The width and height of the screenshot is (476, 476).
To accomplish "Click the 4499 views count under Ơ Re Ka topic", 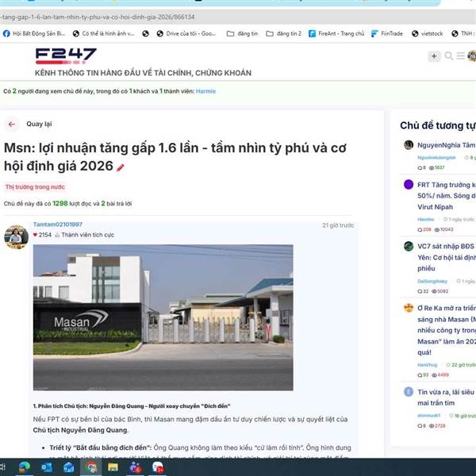I will tap(440, 375).
